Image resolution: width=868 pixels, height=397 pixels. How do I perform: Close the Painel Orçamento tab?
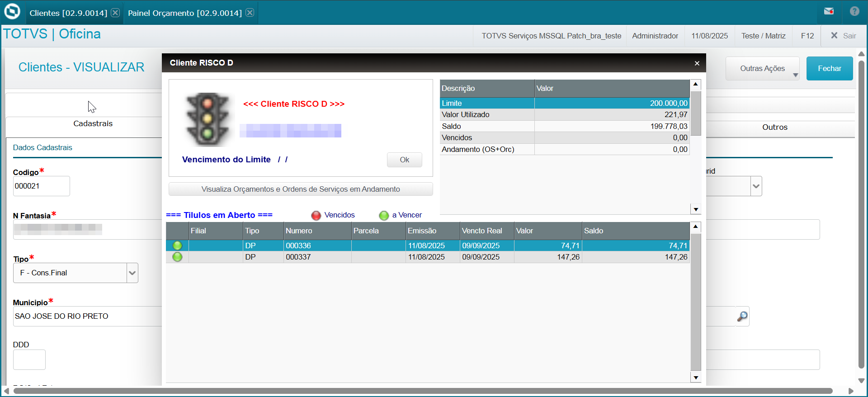point(250,13)
